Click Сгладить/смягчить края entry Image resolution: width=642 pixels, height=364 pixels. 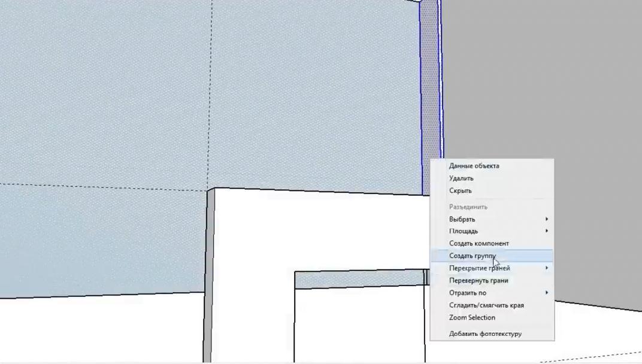click(x=486, y=305)
